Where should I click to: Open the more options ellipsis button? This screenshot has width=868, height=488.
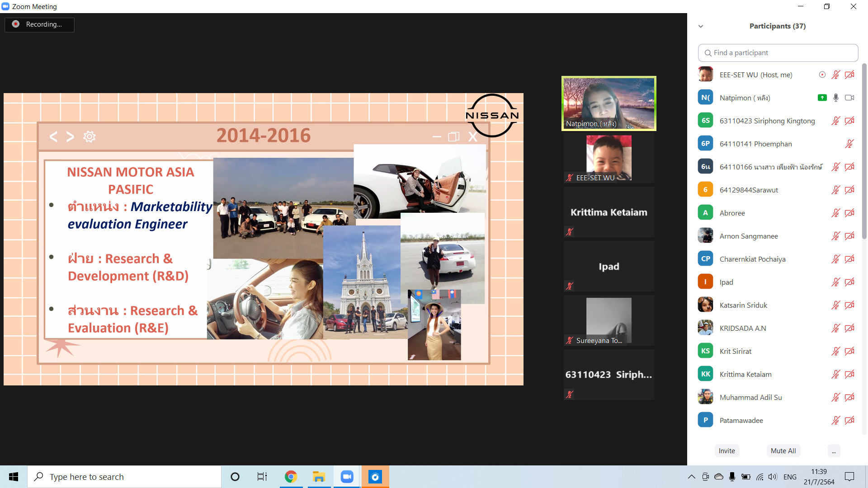[834, 450]
